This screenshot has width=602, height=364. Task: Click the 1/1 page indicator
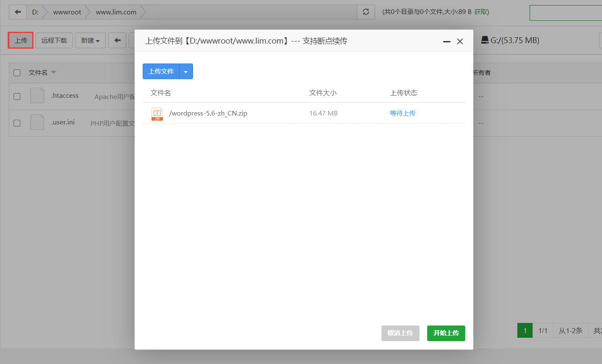pos(543,331)
